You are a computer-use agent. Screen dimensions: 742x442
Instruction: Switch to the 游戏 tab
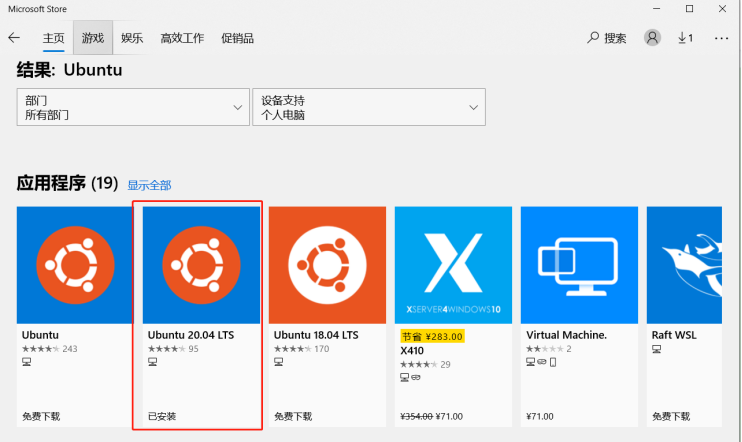click(x=93, y=38)
